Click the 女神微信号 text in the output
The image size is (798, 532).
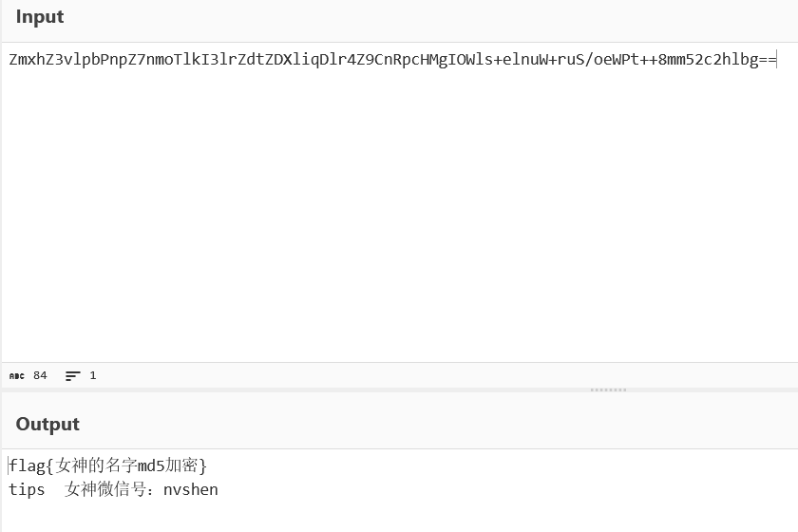coord(106,490)
